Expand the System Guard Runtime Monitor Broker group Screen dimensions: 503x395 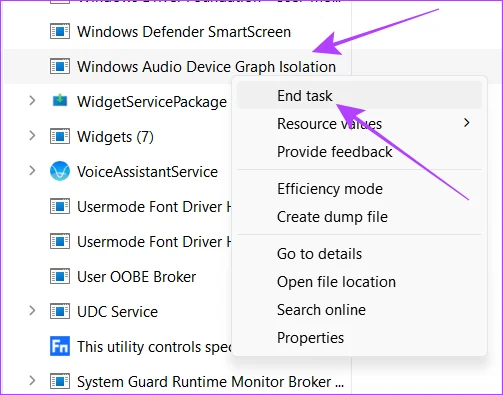pyautogui.click(x=32, y=381)
